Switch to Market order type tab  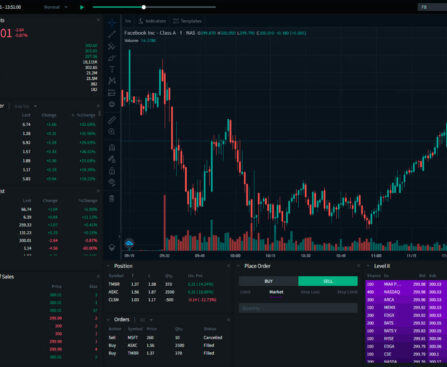pos(276,292)
